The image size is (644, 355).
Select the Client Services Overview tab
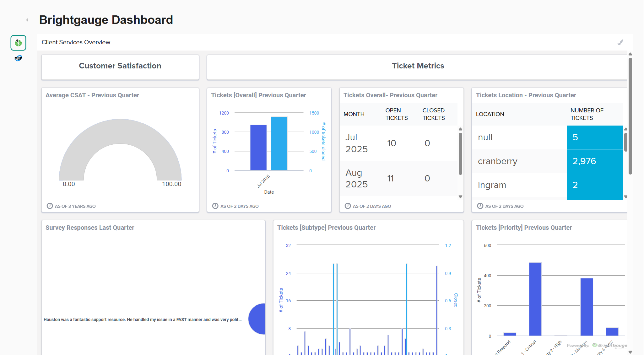point(76,42)
